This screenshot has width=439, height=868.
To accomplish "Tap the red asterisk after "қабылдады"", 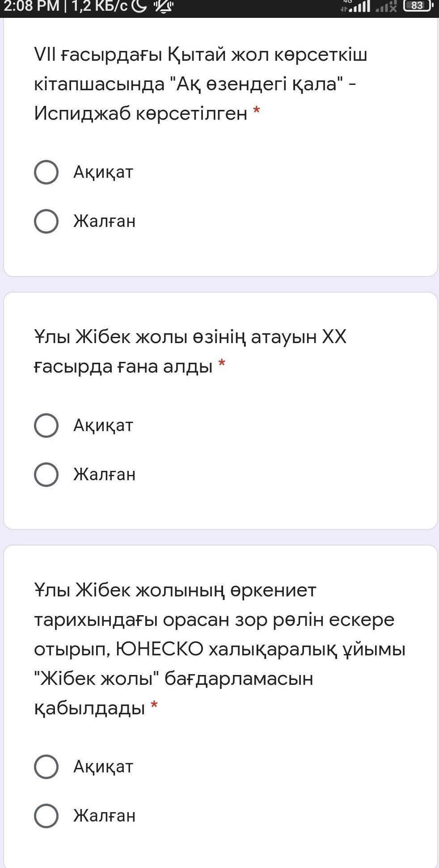I will tap(154, 705).
